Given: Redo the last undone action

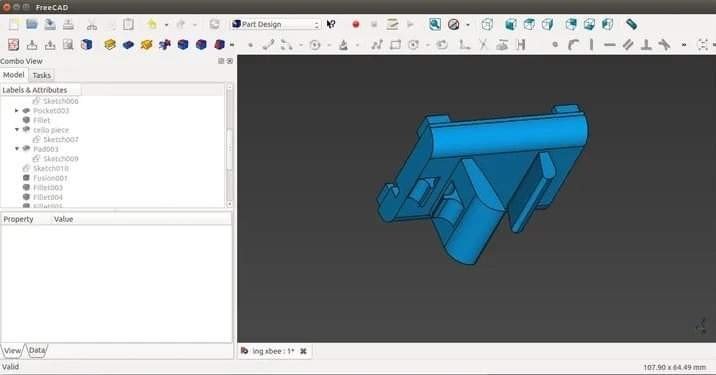Looking at the screenshot, I should 181,24.
